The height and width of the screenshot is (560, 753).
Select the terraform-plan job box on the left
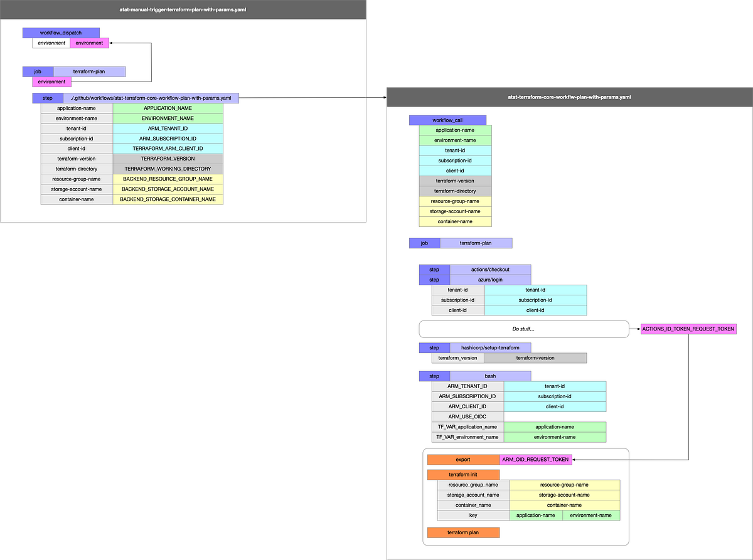point(97,71)
